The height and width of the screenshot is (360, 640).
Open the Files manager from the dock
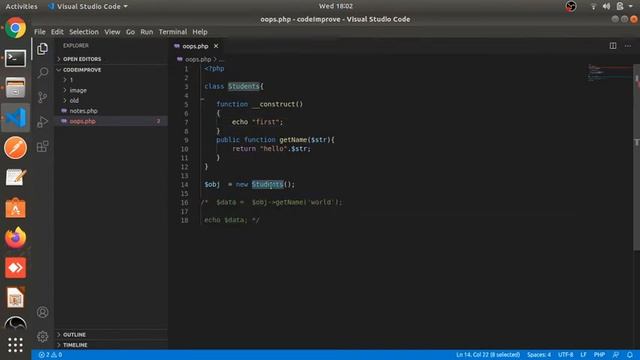[x=16, y=88]
